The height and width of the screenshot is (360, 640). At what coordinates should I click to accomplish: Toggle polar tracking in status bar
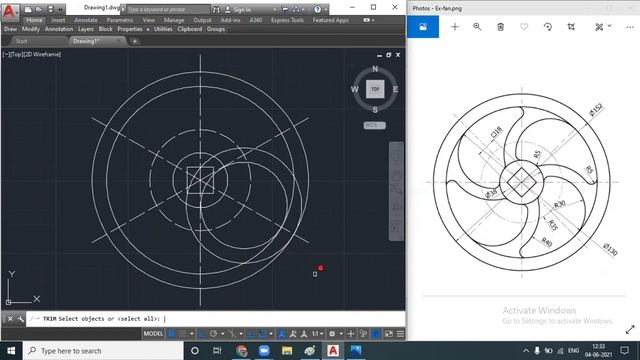(213, 334)
